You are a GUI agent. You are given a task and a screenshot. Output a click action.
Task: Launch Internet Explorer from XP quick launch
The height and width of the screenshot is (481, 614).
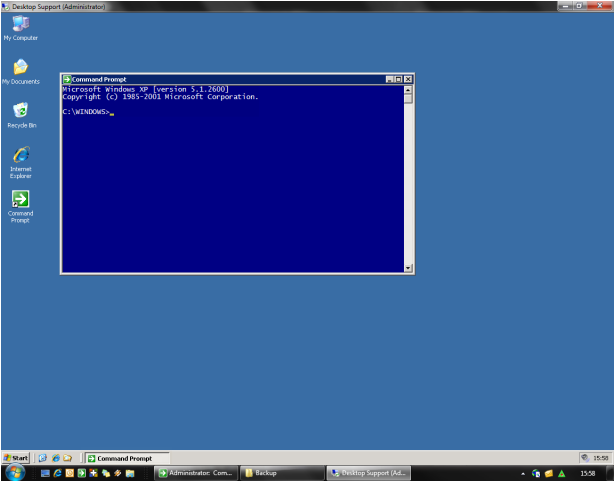56,458
